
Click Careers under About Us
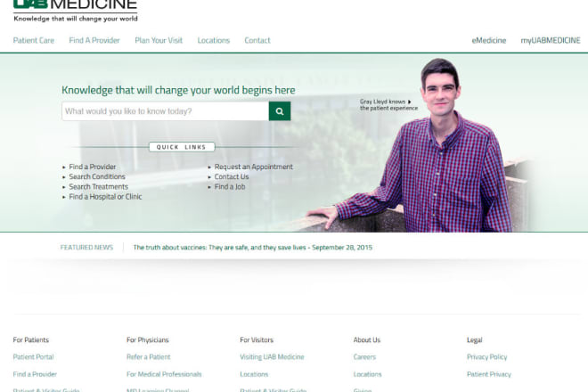(x=364, y=356)
